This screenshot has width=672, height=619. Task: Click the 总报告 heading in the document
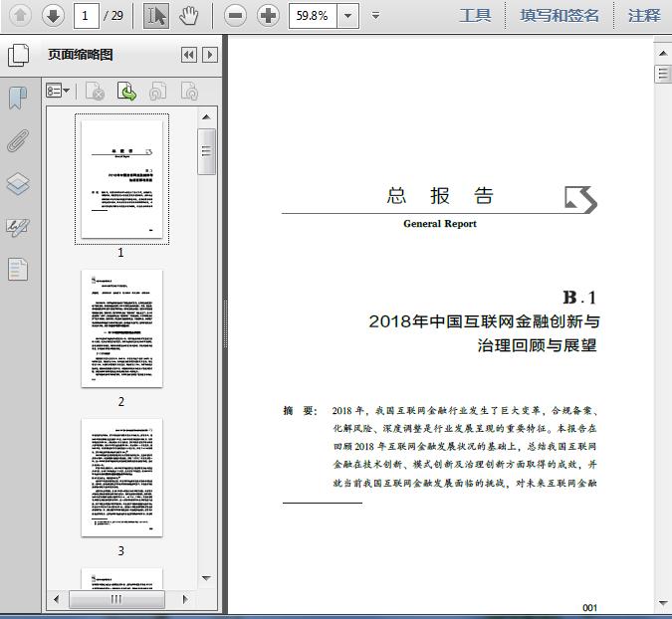tap(440, 196)
